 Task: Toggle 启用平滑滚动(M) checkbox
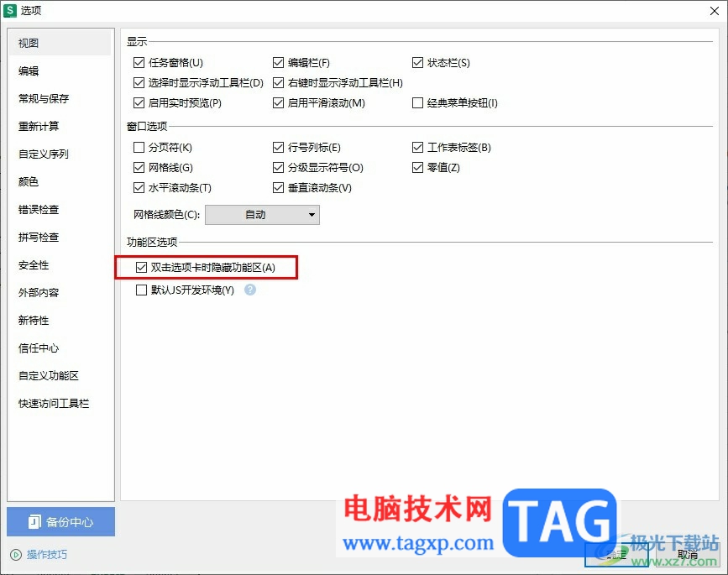278,102
